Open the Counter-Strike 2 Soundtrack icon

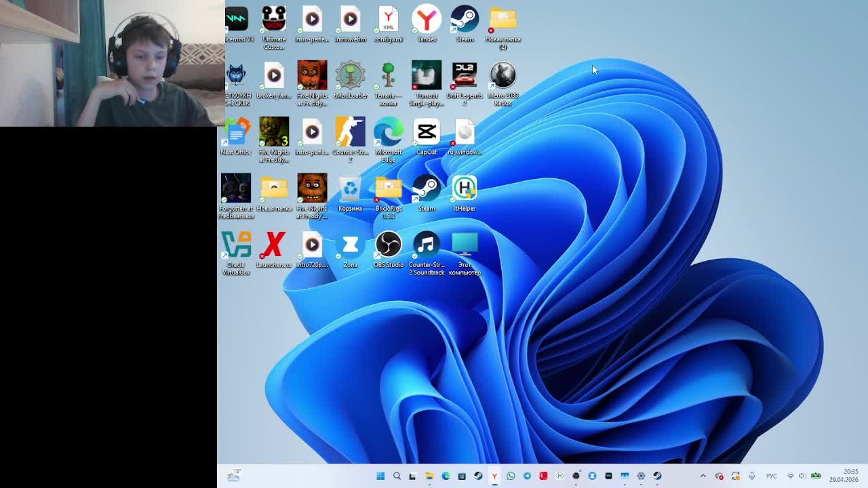(427, 253)
